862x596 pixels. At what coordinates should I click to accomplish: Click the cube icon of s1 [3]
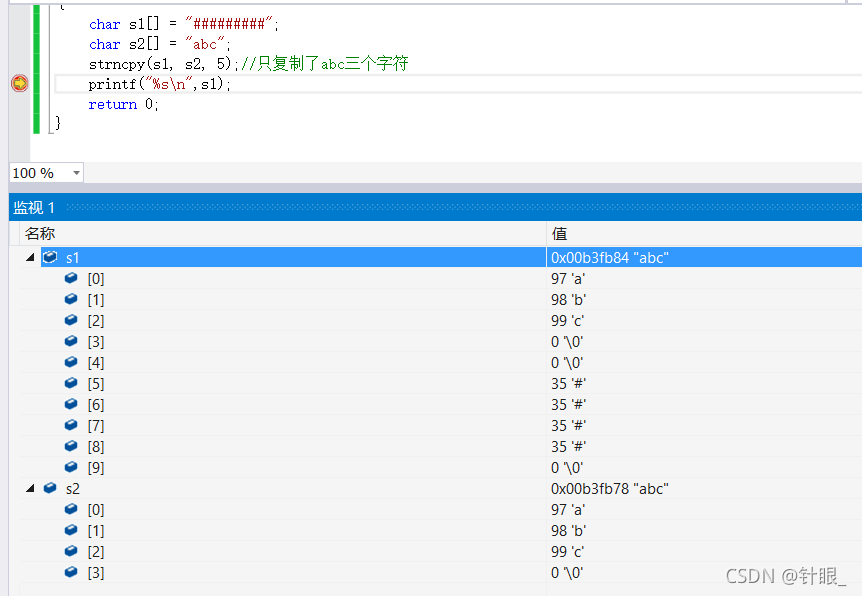click(71, 341)
